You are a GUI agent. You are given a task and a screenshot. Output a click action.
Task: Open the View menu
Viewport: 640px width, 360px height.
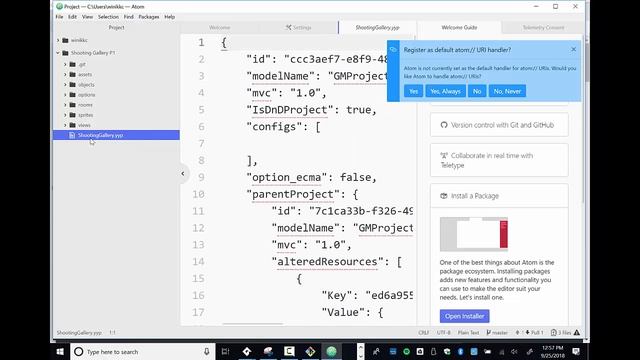pyautogui.click(x=87, y=17)
